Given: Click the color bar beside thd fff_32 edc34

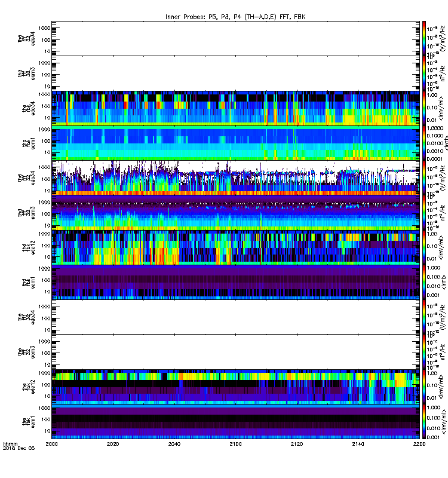Looking at the screenshot, I should (x=424, y=177).
